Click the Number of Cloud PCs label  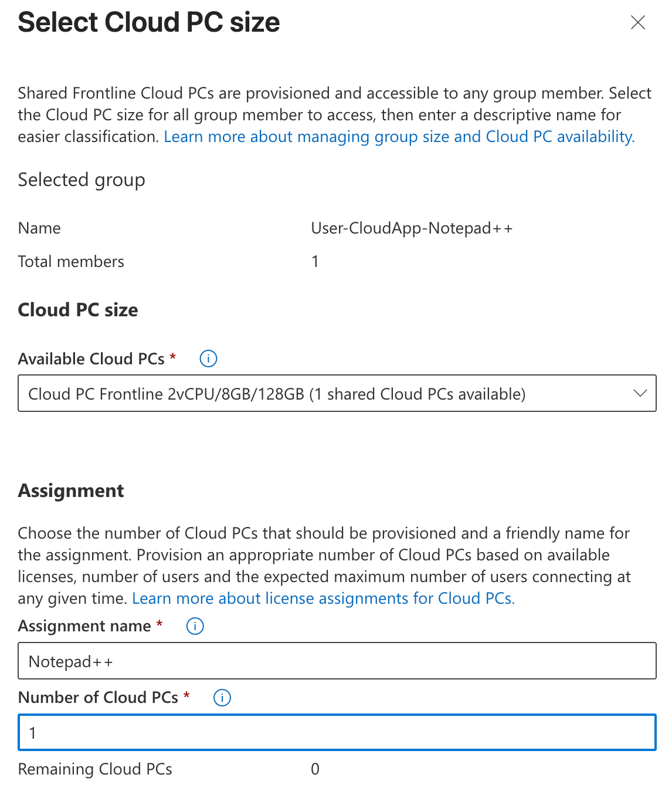point(98,698)
